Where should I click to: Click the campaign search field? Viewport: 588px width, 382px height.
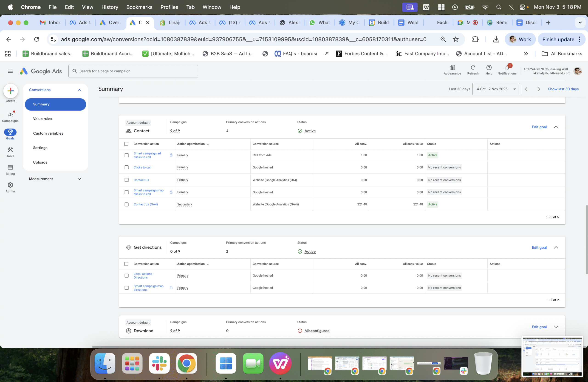(x=133, y=71)
